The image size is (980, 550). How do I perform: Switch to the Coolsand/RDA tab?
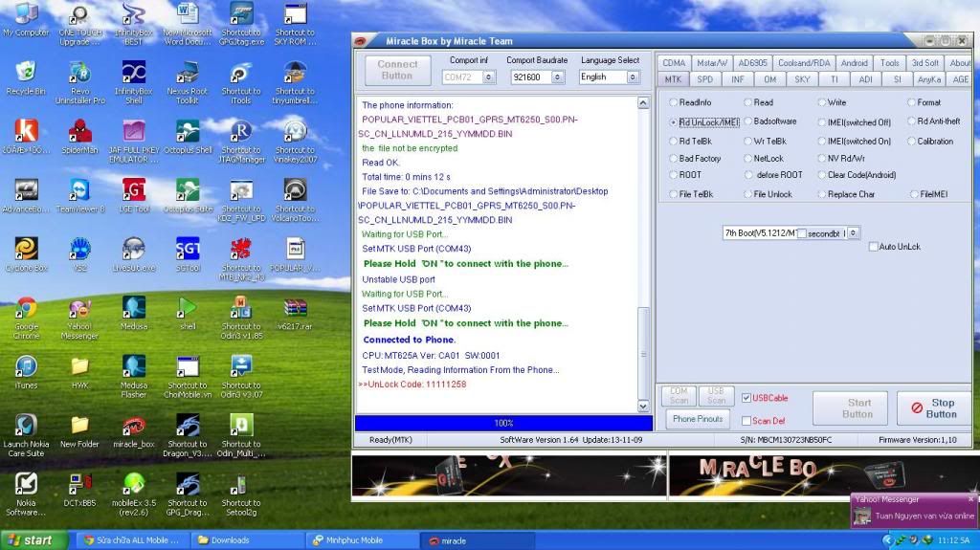pyautogui.click(x=804, y=63)
